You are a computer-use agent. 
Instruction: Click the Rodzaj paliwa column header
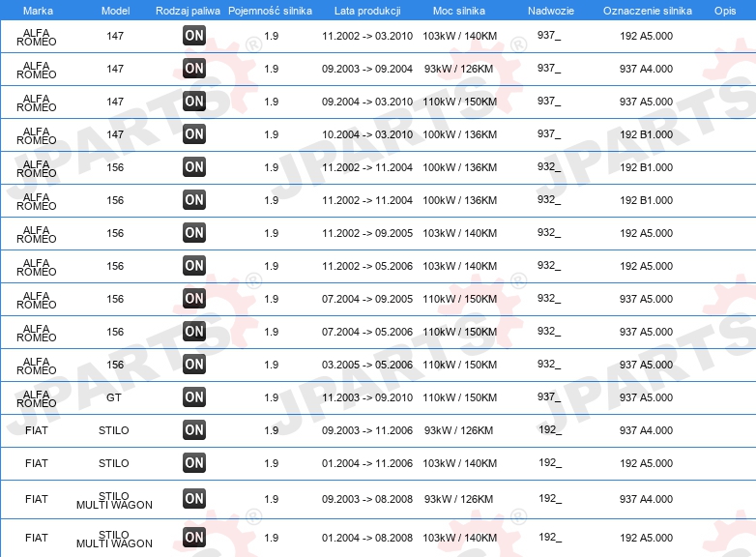point(188,11)
